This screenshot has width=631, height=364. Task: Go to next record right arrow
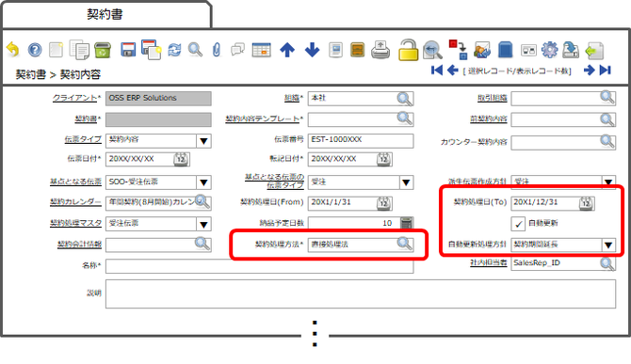point(590,71)
